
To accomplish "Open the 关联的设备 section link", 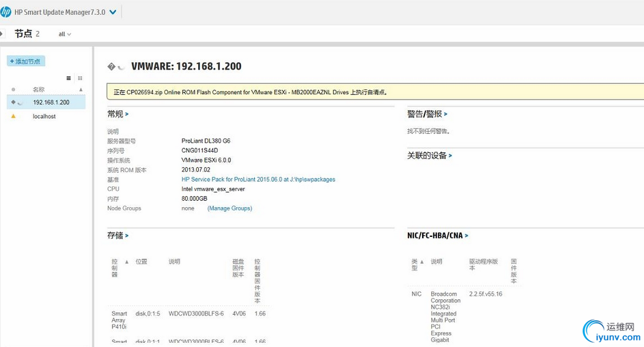I will pyautogui.click(x=429, y=155).
